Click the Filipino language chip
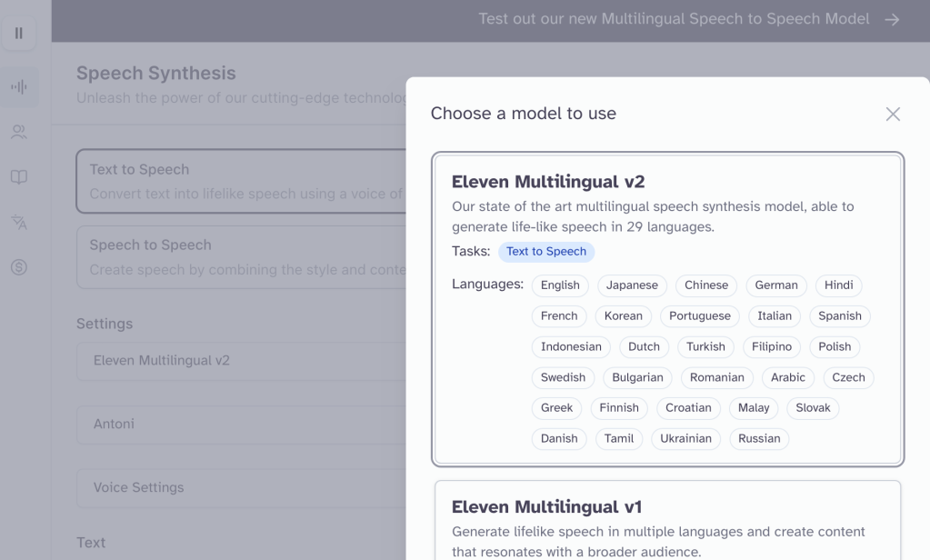Image resolution: width=930 pixels, height=560 pixels. click(x=772, y=347)
